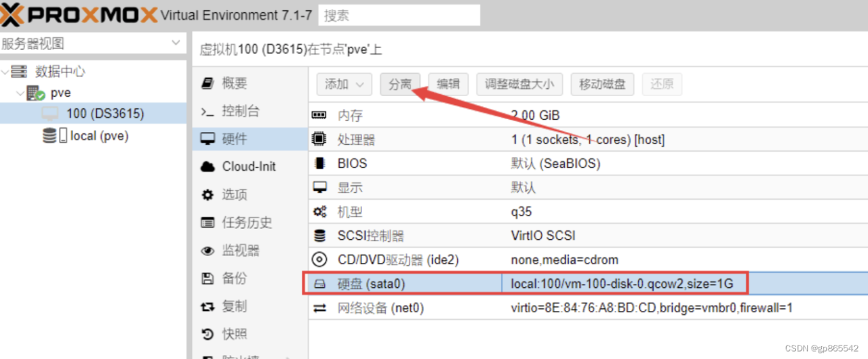Viewport: 868px width, 359px height.
Task: Click the hard disk drive icon
Action: click(319, 284)
